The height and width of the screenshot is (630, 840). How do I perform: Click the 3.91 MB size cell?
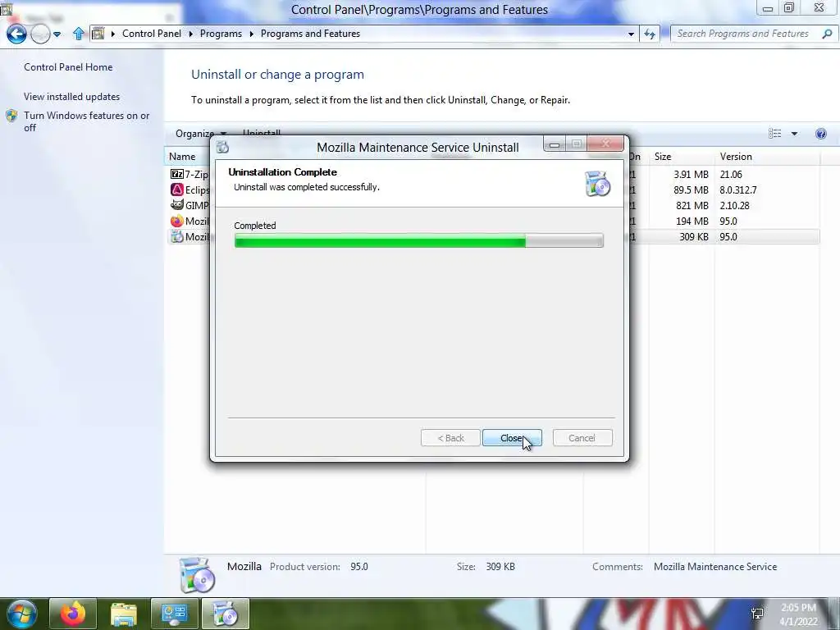[691, 174]
